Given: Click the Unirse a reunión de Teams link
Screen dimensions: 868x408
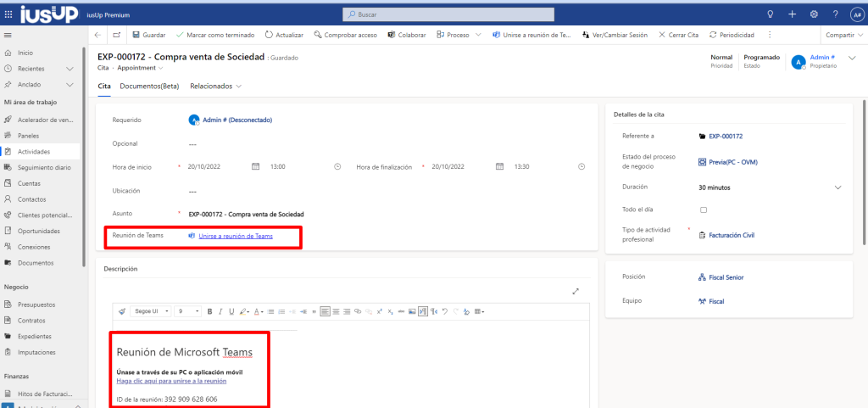Looking at the screenshot, I should pyautogui.click(x=236, y=236).
